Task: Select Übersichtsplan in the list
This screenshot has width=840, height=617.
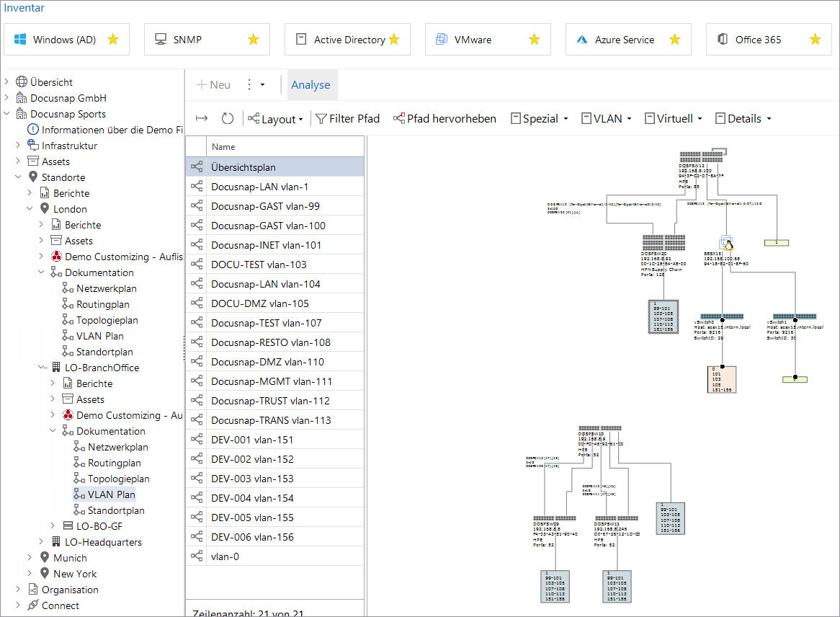Action: coord(274,167)
